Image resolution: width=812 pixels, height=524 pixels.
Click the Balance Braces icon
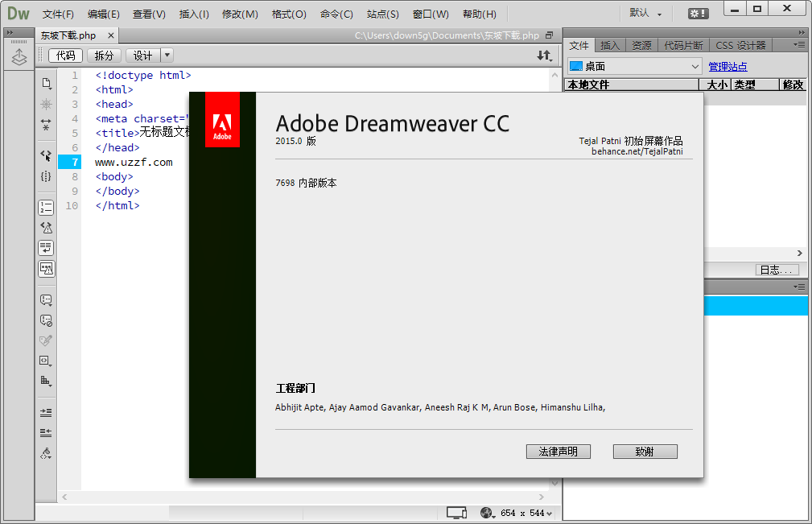point(46,176)
